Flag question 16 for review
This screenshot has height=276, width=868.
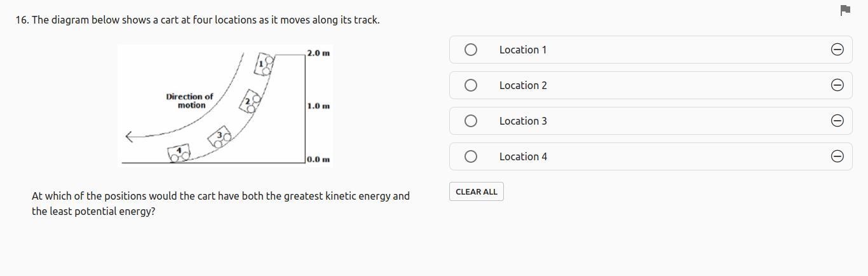pyautogui.click(x=845, y=10)
